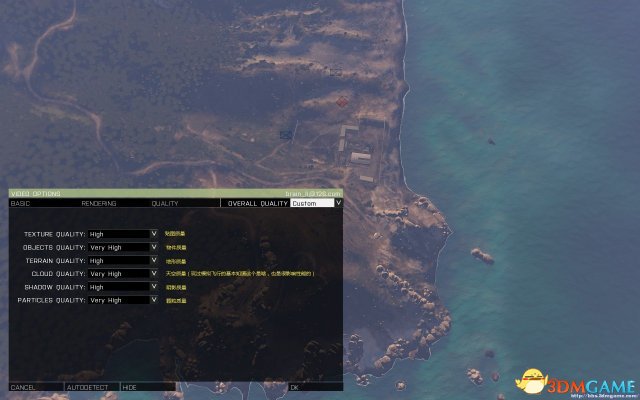Viewport: 640px width, 400px height.
Task: Open the Cloud Quality dropdown field
Action: [119, 273]
